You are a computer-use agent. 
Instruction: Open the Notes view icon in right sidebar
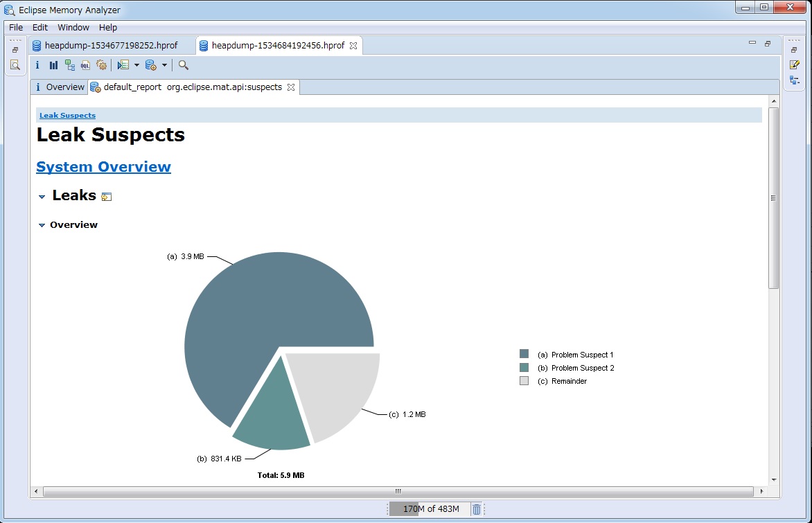(x=795, y=64)
